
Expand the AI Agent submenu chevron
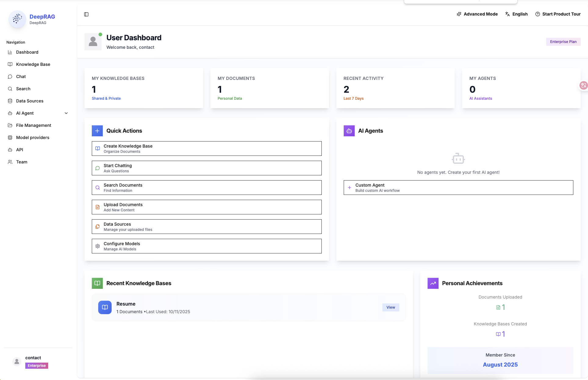[x=66, y=113]
